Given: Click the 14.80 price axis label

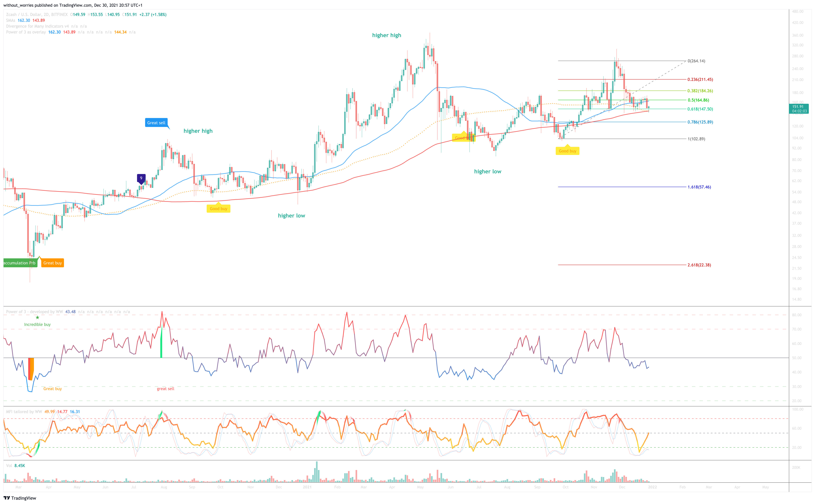Looking at the screenshot, I should click(797, 299).
